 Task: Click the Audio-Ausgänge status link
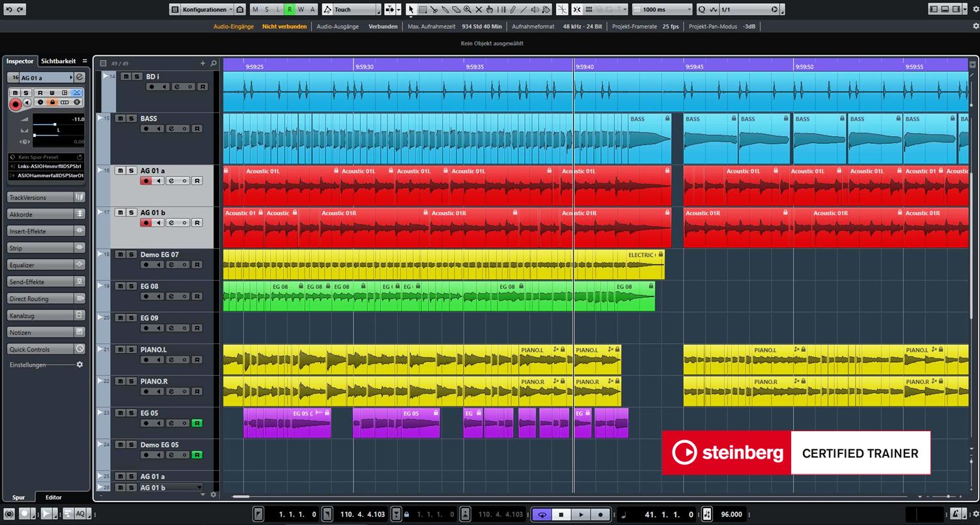pyautogui.click(x=337, y=27)
